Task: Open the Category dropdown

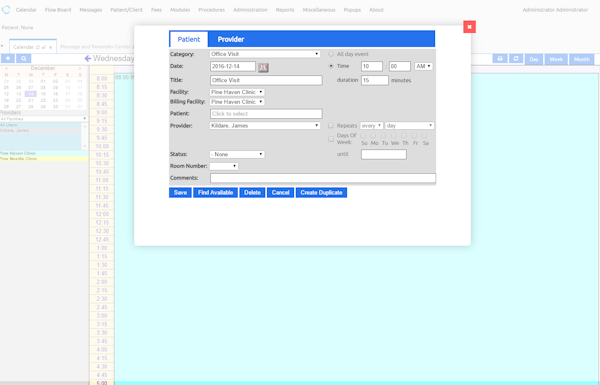Action: [265, 54]
